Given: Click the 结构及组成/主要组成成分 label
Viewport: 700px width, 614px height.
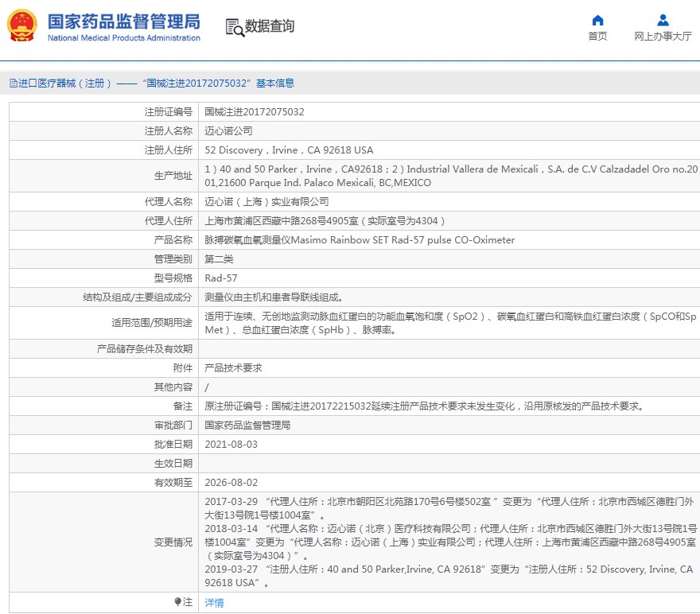Looking at the screenshot, I should click(x=138, y=297).
